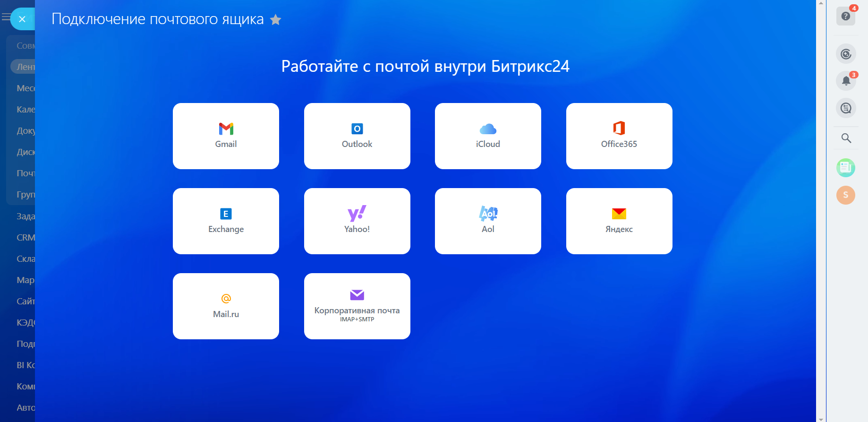This screenshot has width=868, height=422.
Task: Click the Gmail envelope logo
Action: coord(226,129)
